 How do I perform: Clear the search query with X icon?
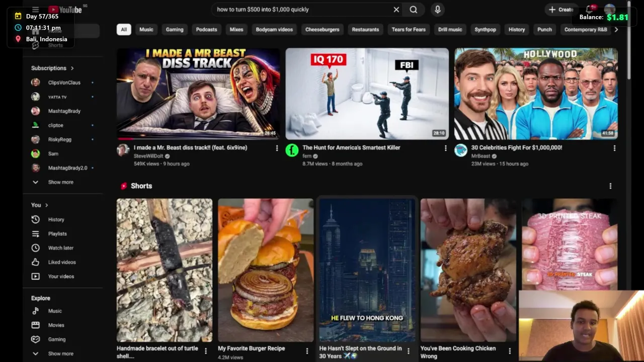(x=396, y=10)
